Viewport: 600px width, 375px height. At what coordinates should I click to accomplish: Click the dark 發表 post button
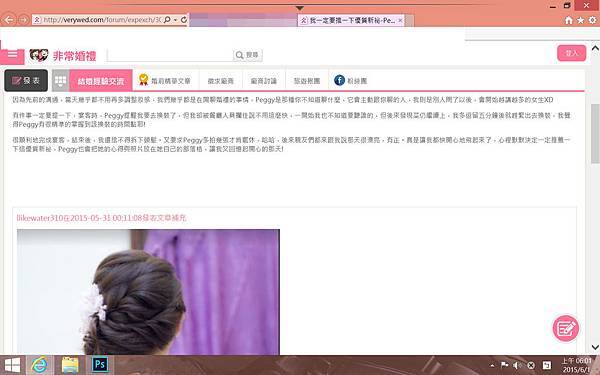coord(26,80)
